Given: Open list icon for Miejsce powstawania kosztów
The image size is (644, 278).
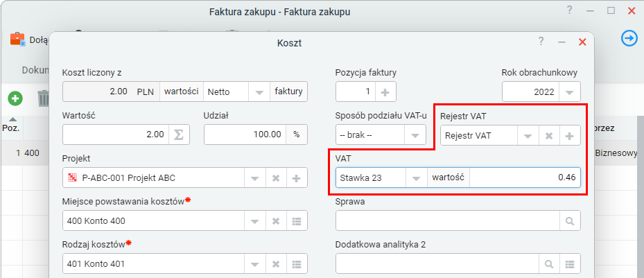Looking at the screenshot, I should pos(297,221).
